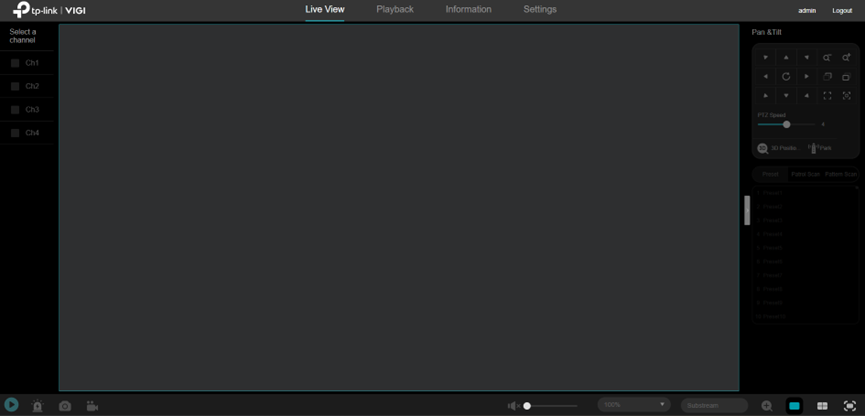Mute the speaker volume icon
The width and height of the screenshot is (865, 416).
pos(513,406)
